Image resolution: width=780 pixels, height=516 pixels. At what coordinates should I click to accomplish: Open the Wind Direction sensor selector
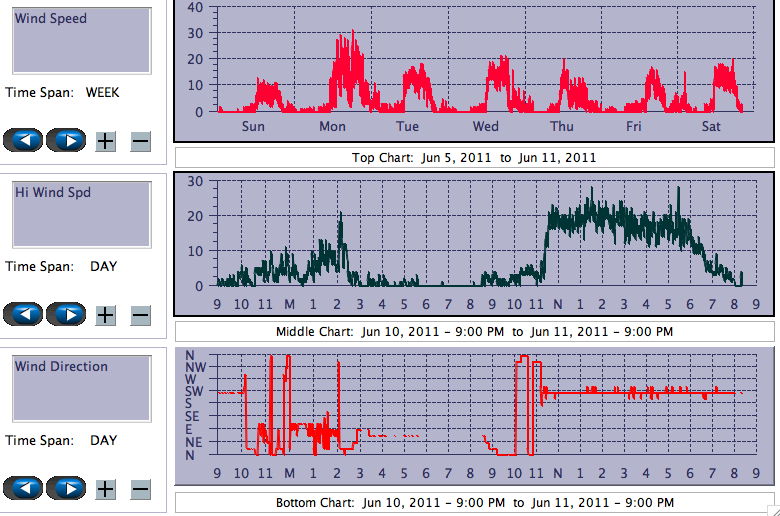tap(80, 388)
